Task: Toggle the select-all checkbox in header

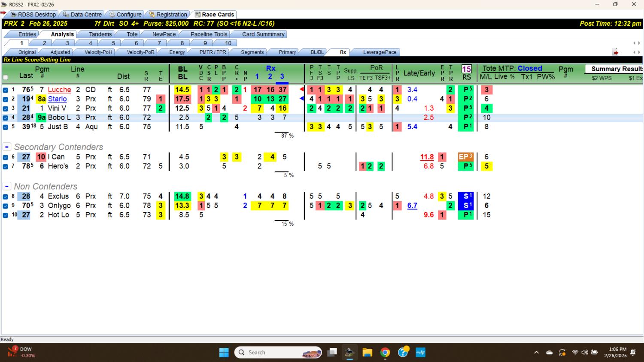Action: (x=6, y=78)
